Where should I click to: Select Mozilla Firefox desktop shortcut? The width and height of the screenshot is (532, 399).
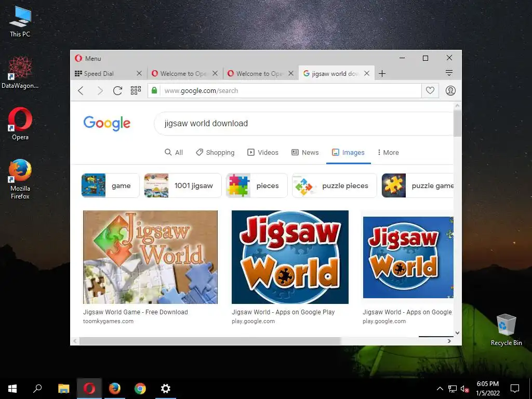coord(20,179)
